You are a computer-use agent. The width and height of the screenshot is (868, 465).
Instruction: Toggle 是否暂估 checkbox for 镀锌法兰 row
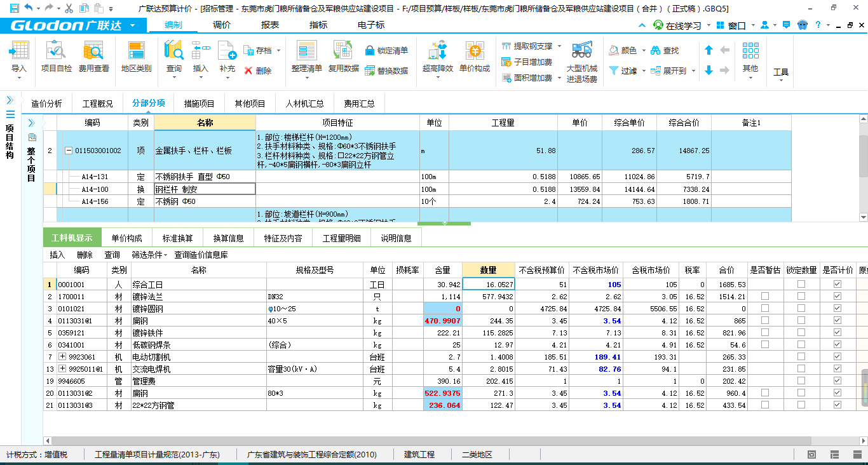[x=765, y=297]
